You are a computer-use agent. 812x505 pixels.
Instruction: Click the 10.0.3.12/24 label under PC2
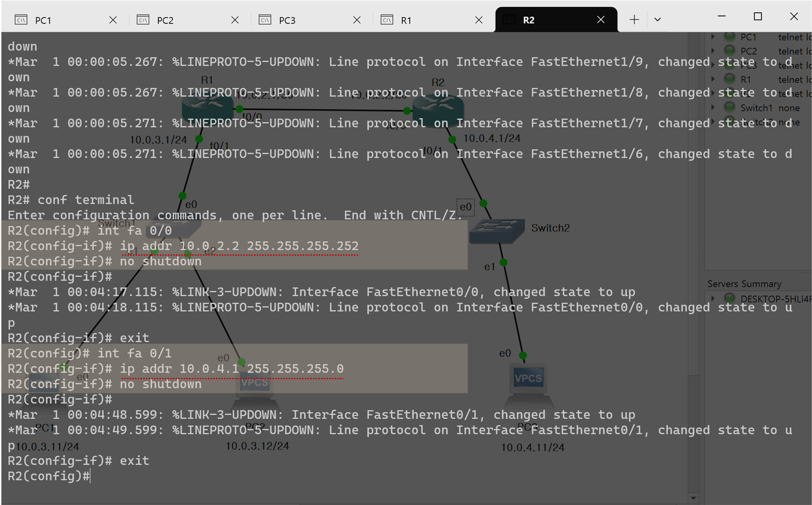point(257,446)
